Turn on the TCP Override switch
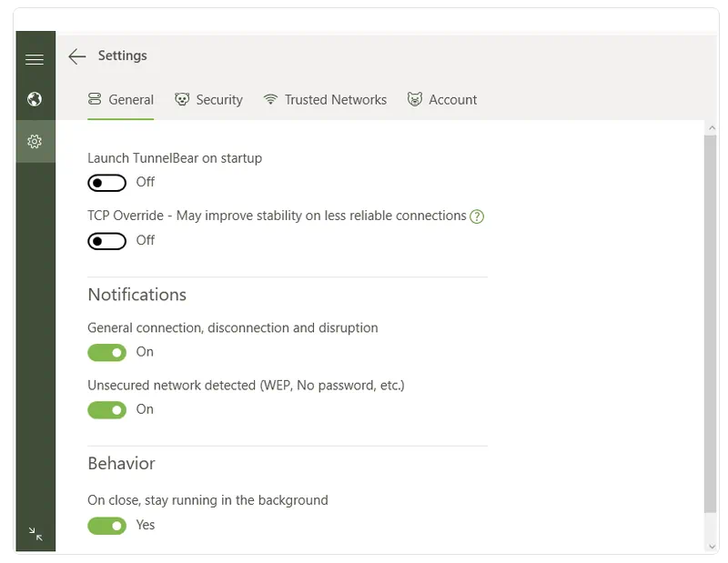This screenshot has height=563, width=728. [106, 240]
